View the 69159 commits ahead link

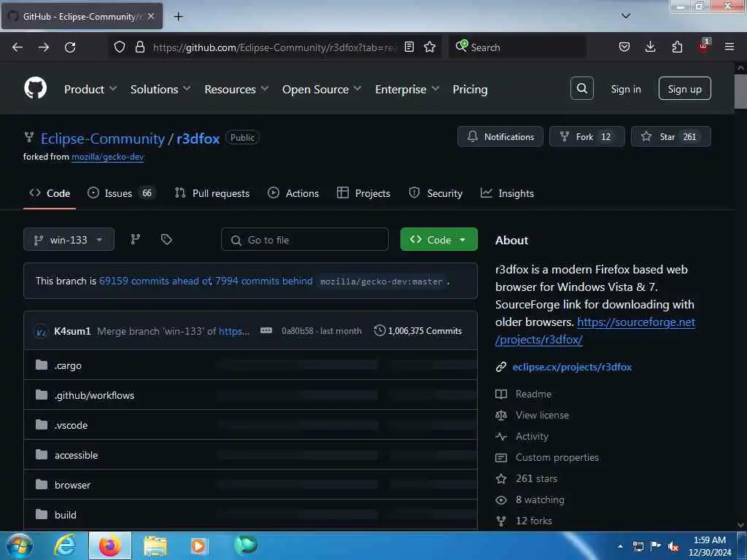click(x=155, y=281)
